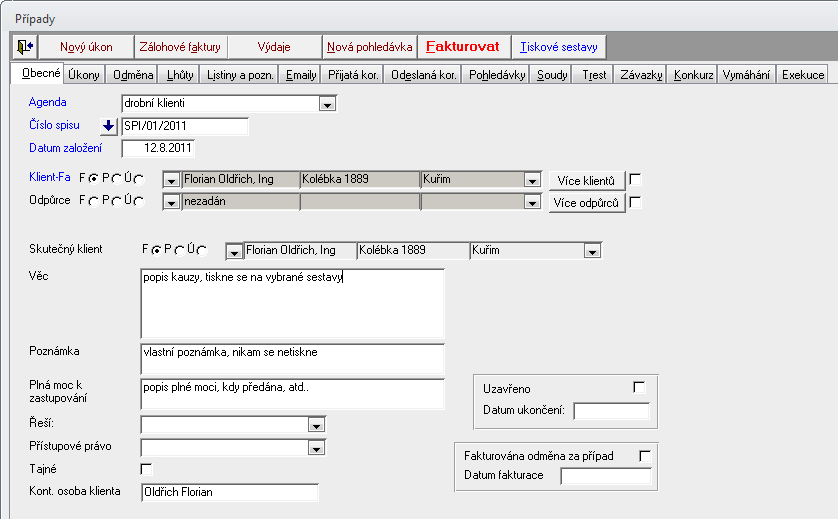Tick checkbox next to Více odpůrců
Viewport: 838px width, 519px height.
[x=635, y=203]
